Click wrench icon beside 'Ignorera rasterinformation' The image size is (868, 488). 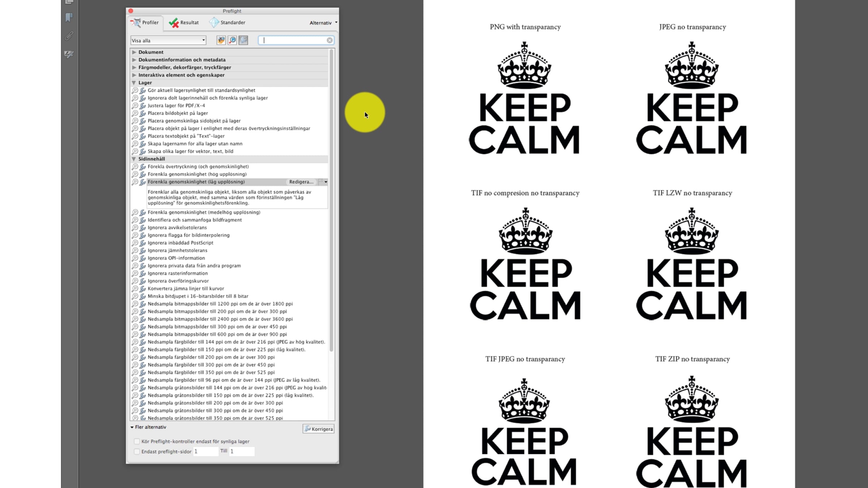coord(143,273)
